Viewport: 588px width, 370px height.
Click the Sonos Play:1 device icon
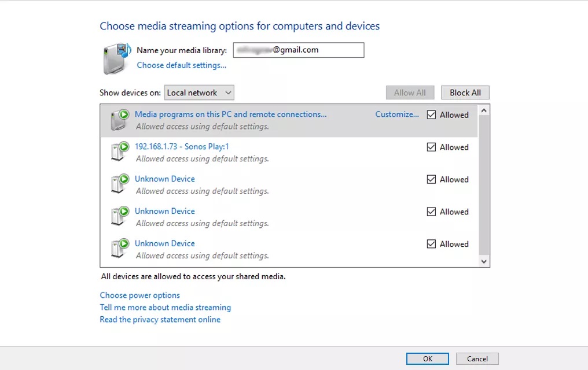(x=119, y=152)
